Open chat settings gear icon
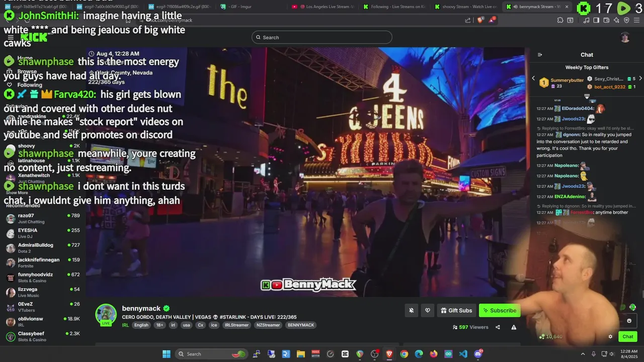Image resolution: width=644 pixels, height=362 pixels. tap(610, 337)
